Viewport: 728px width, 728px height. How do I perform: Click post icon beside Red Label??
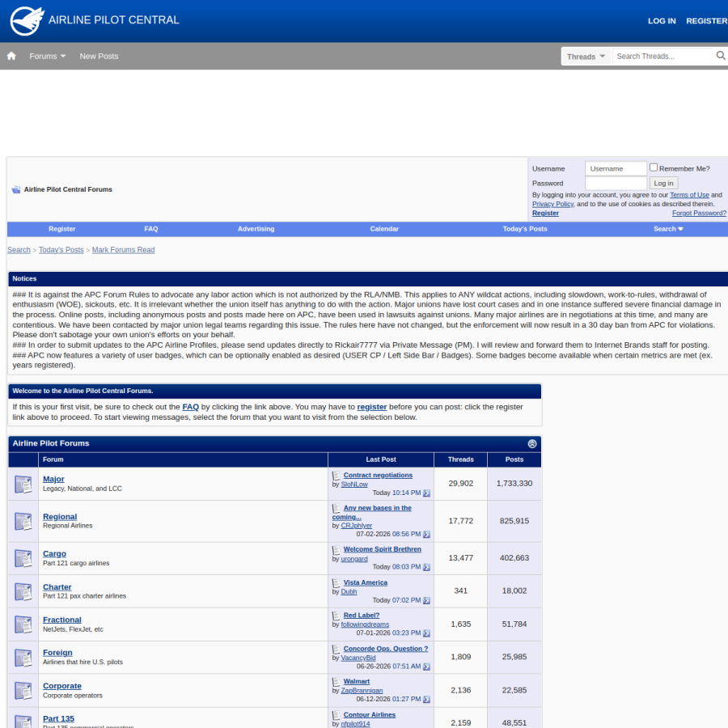[x=336, y=616]
